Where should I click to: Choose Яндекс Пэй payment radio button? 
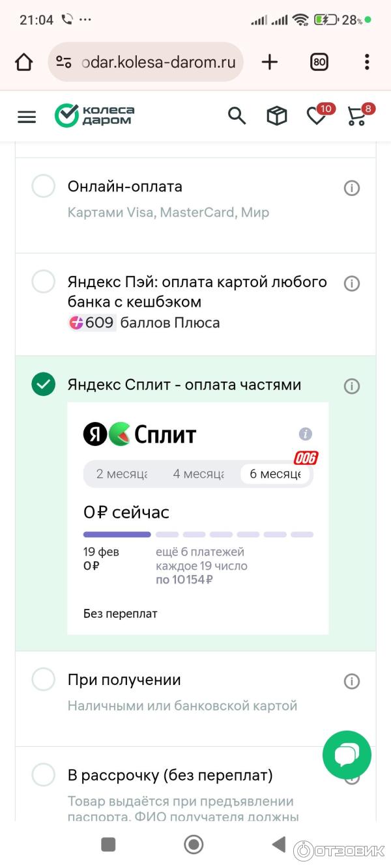[x=44, y=282]
